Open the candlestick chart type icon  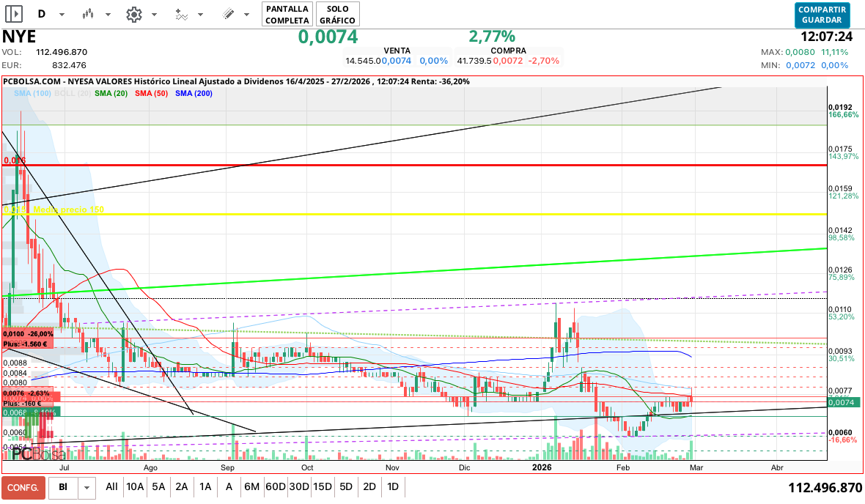click(x=87, y=15)
